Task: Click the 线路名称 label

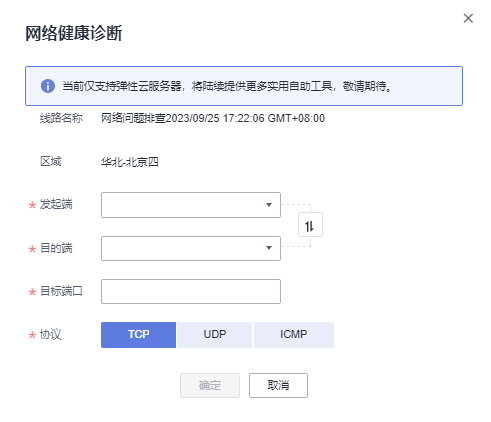Action: tap(61, 118)
